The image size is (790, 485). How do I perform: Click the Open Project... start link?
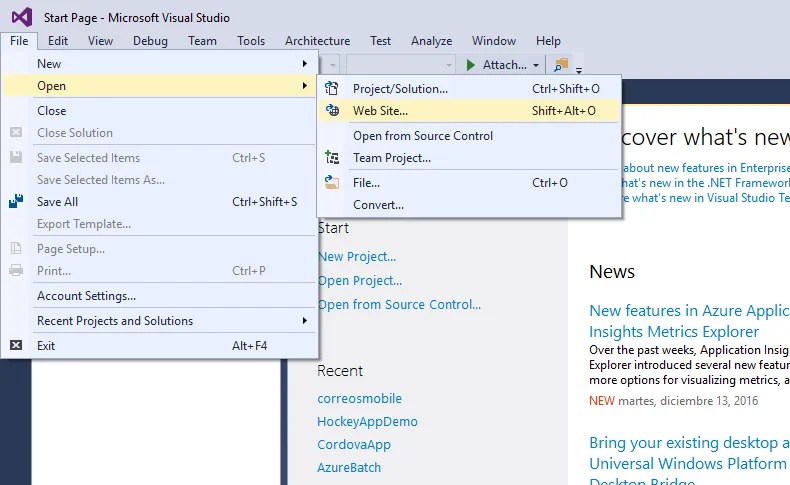tap(360, 281)
